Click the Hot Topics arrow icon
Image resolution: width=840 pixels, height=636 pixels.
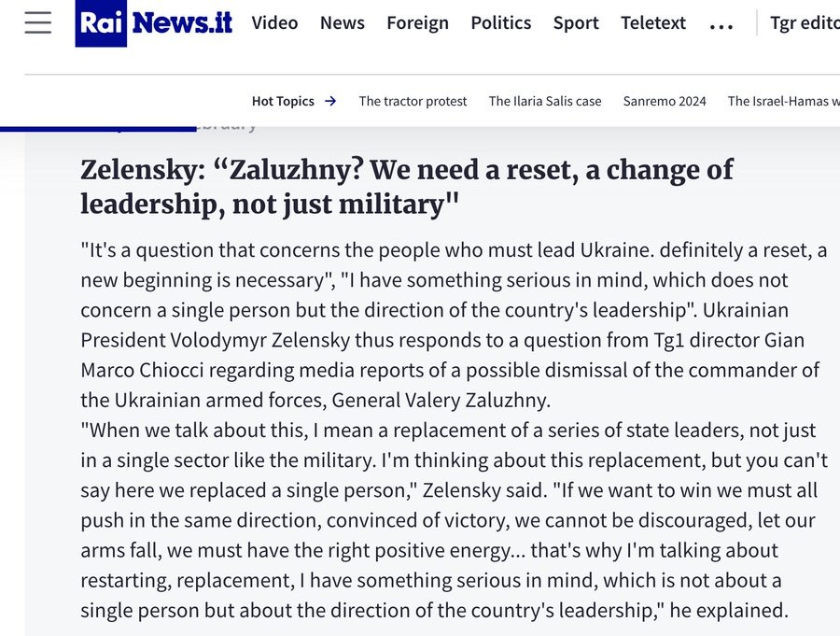click(330, 101)
